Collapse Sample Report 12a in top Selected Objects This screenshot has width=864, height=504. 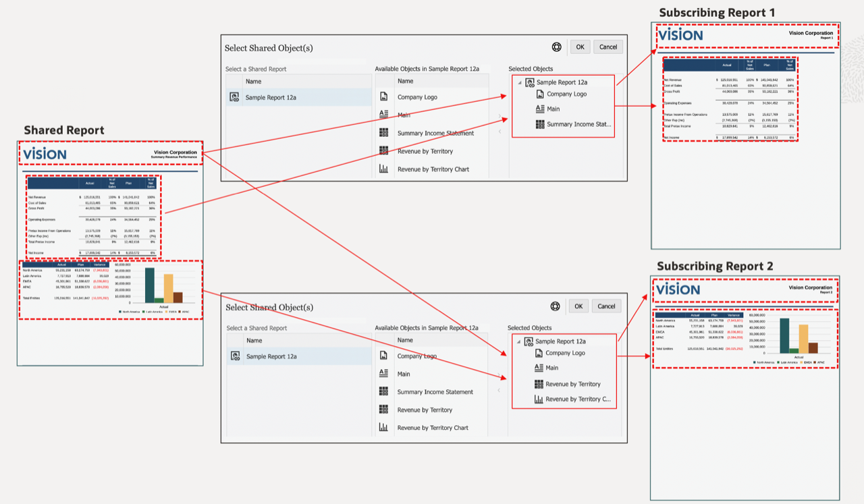click(518, 81)
